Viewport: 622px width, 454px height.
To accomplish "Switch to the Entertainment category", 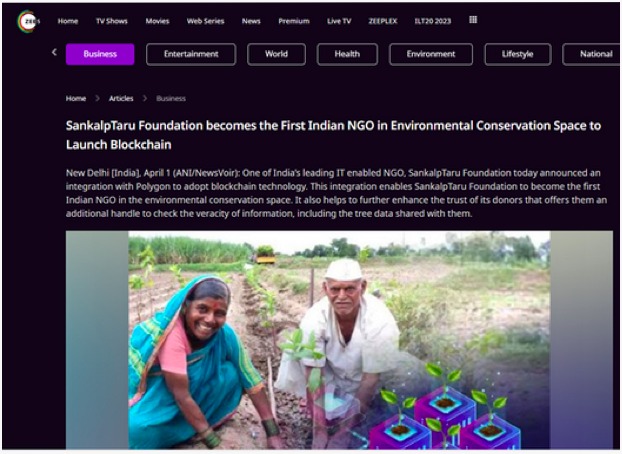I will pyautogui.click(x=191, y=54).
